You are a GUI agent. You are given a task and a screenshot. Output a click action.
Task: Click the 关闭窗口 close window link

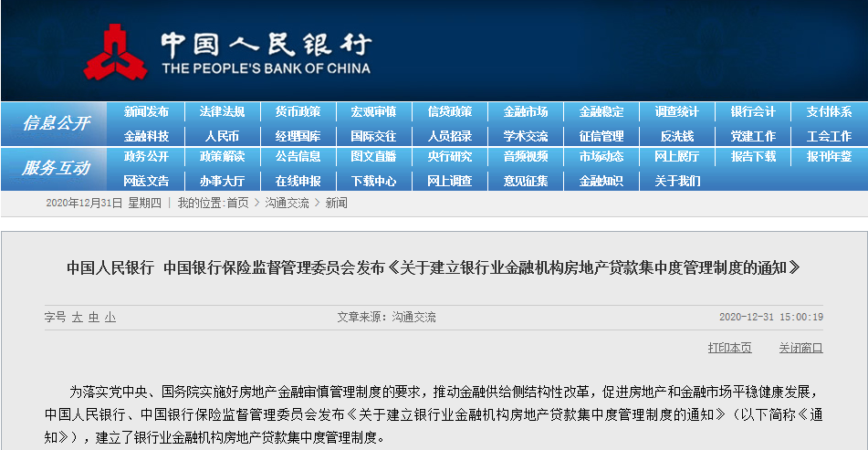coord(800,348)
